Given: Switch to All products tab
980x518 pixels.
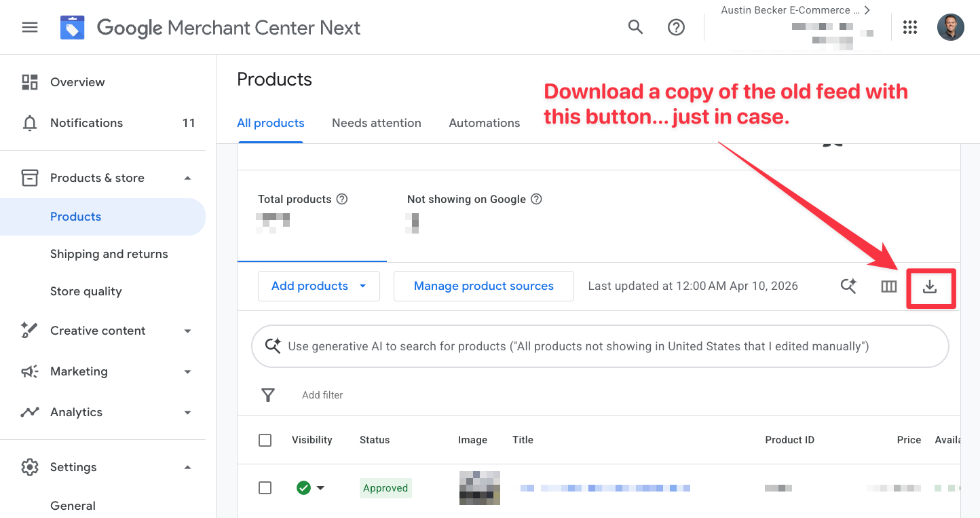Looking at the screenshot, I should [270, 123].
